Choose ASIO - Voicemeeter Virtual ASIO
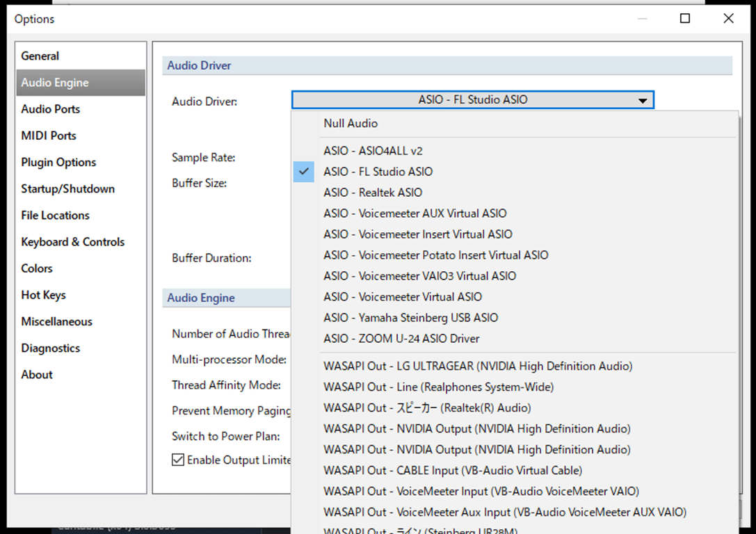Screen dimensions: 756x534 coord(515,297)
